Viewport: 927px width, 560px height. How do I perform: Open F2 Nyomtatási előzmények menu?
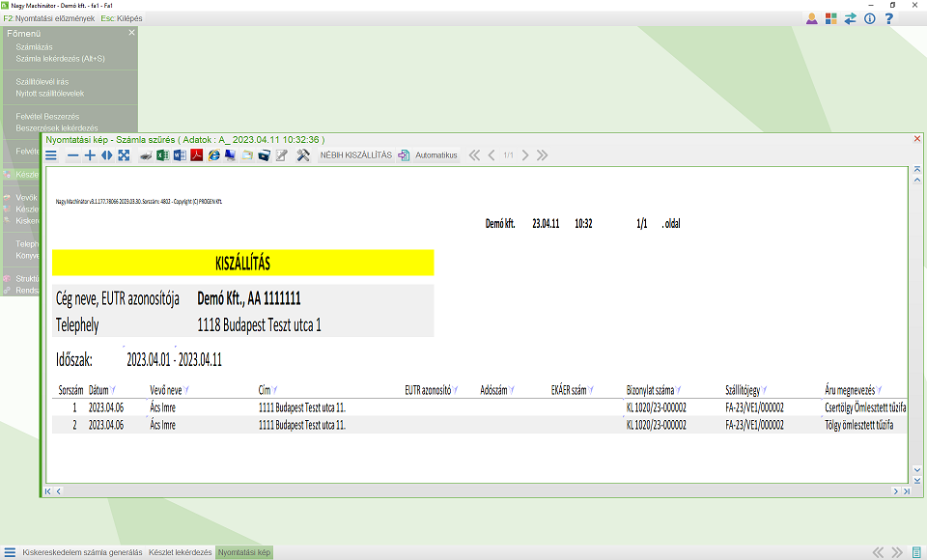(x=49, y=18)
